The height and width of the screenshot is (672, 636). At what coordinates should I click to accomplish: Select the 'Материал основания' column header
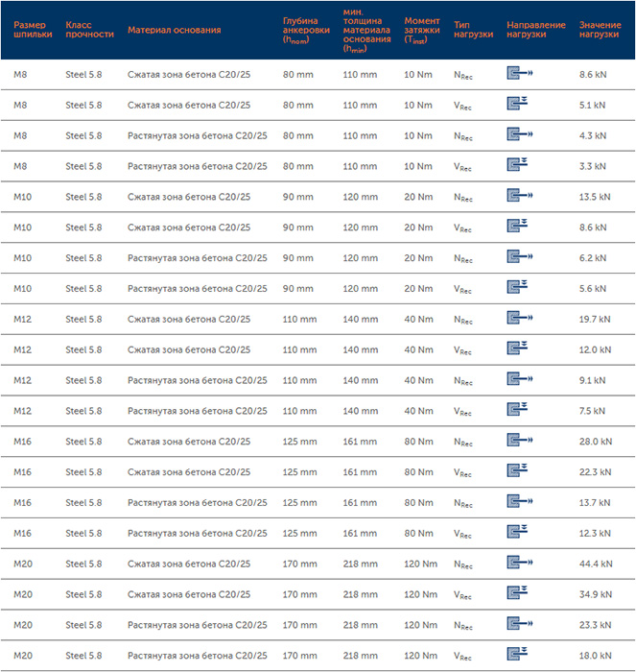[x=175, y=30]
